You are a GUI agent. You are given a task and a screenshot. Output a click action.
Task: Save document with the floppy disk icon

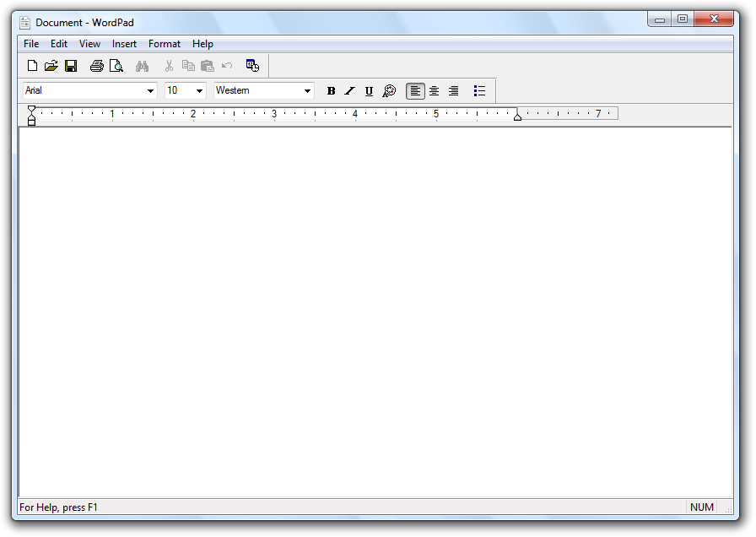click(x=71, y=66)
